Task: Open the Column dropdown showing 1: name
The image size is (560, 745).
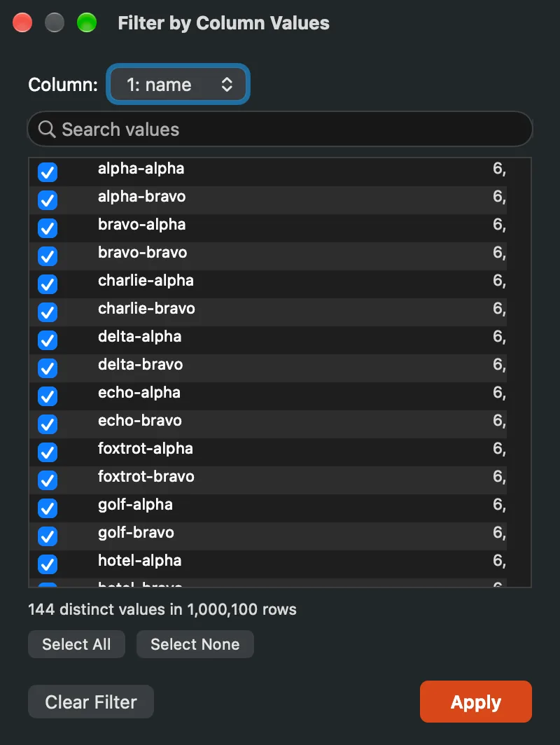Action: click(178, 85)
